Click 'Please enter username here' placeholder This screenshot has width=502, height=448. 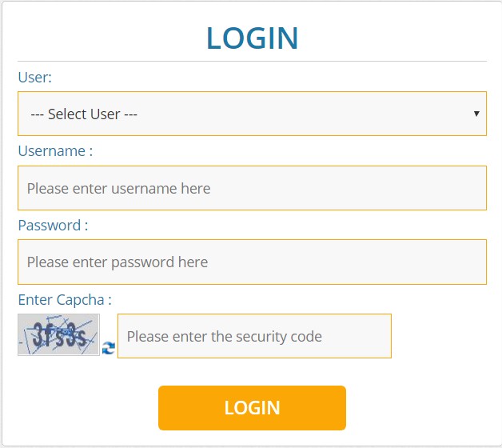click(118, 189)
